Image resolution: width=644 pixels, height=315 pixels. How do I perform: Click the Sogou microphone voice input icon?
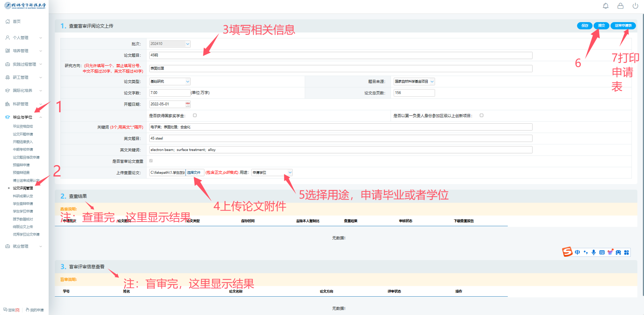[594, 252]
